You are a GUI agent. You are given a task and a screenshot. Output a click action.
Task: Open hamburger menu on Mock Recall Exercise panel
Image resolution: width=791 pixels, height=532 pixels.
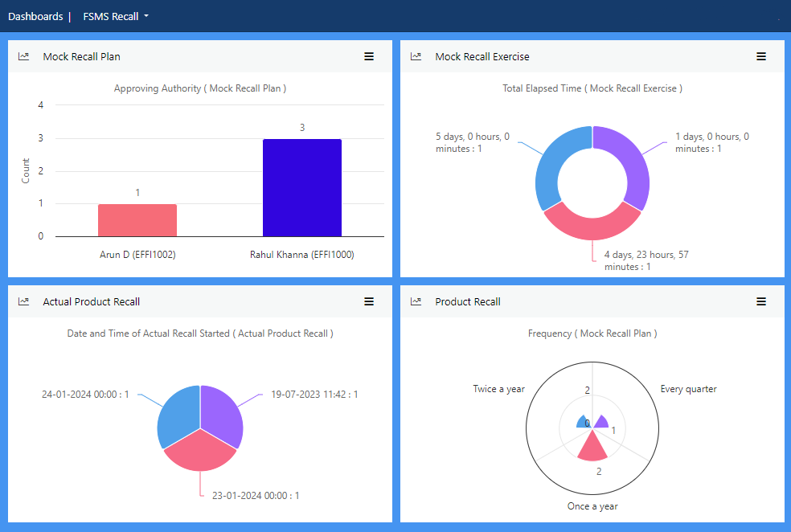pos(761,56)
